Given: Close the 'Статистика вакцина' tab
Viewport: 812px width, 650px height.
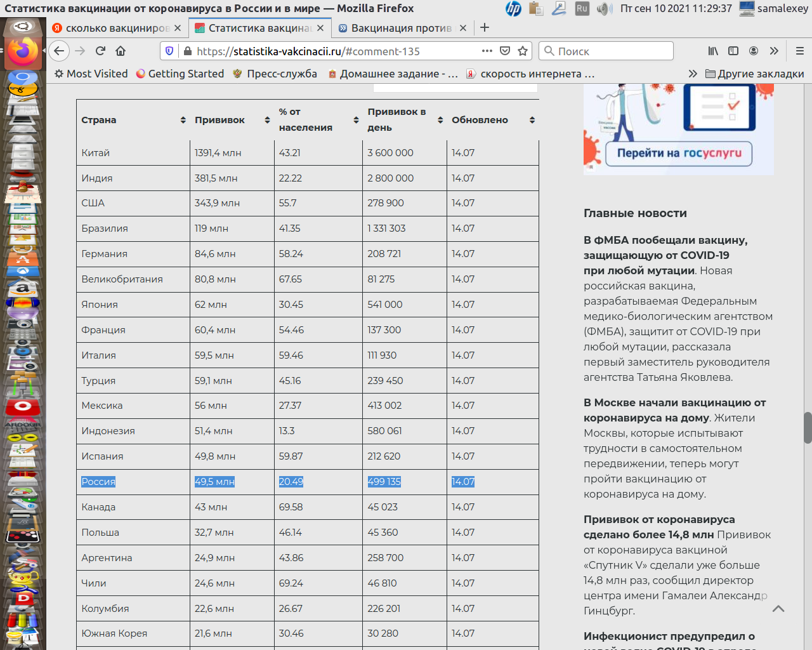Looking at the screenshot, I should click(320, 28).
